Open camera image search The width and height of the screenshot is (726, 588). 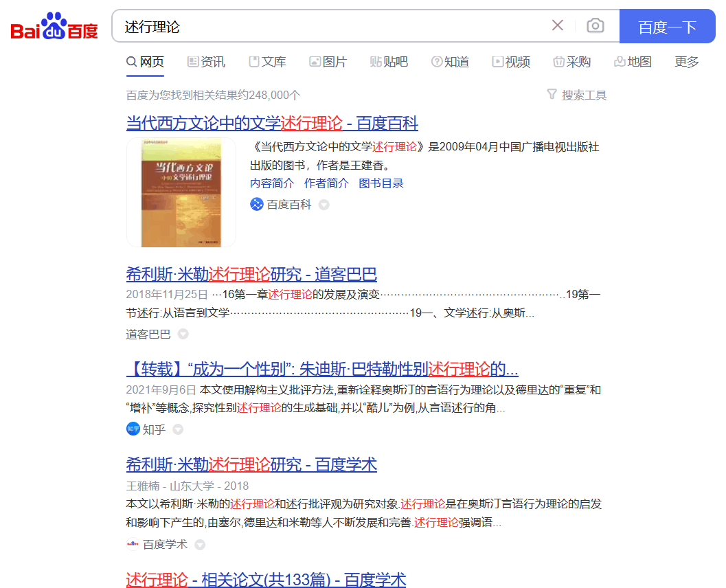click(595, 26)
